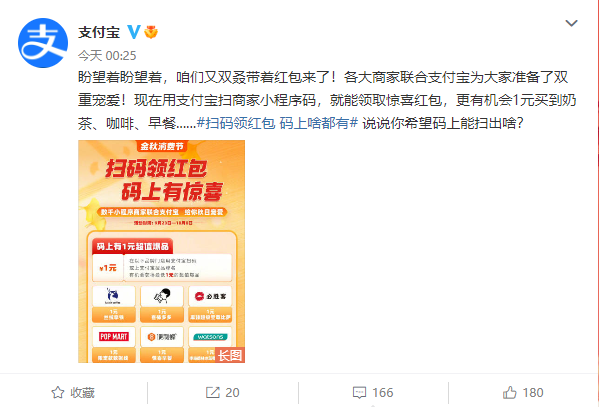
Task: Click the post body text paragraph
Action: [x=327, y=100]
